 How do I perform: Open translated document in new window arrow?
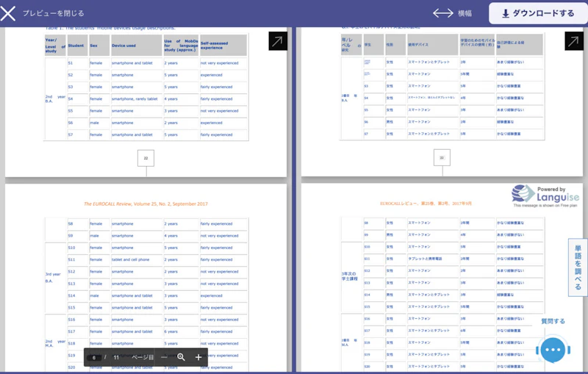(574, 41)
